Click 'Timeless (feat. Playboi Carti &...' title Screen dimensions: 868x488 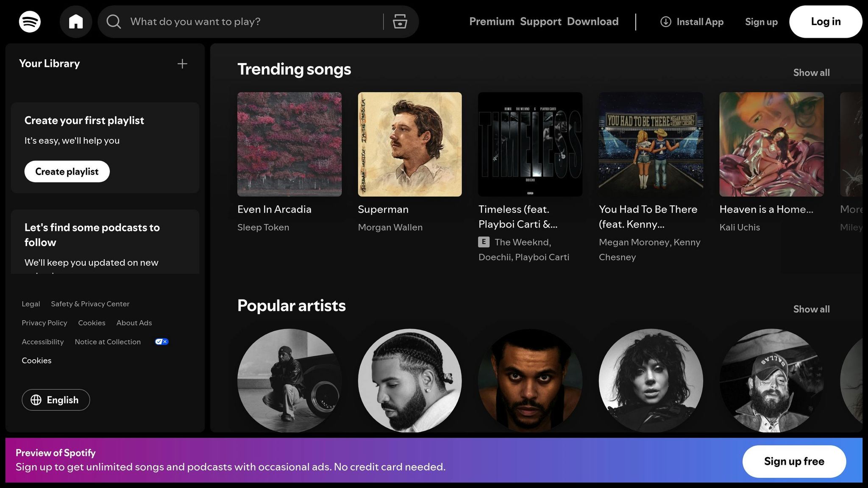point(518,216)
